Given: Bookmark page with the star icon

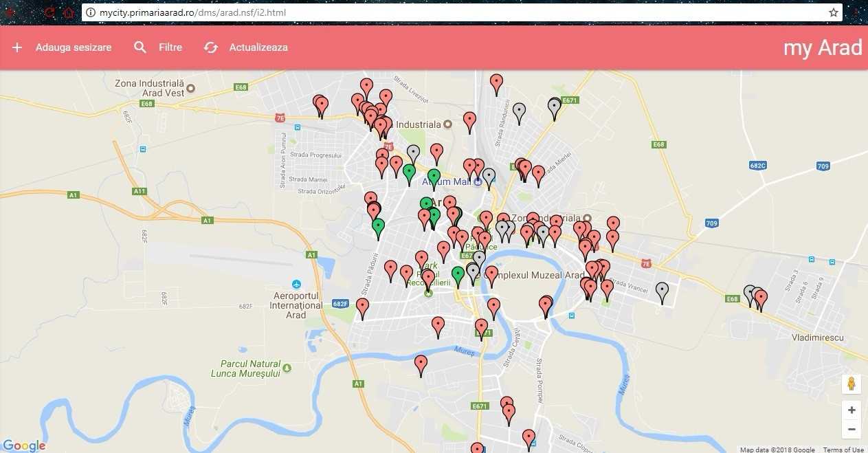Looking at the screenshot, I should coord(834,12).
